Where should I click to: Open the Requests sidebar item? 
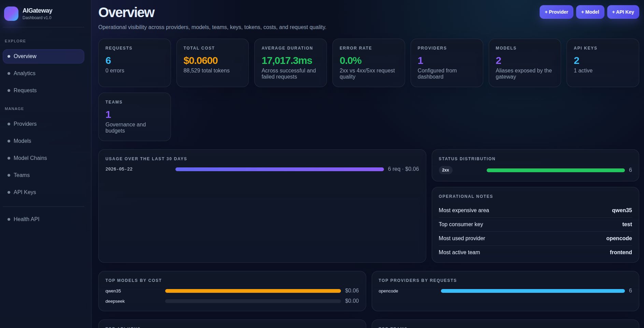(43, 91)
